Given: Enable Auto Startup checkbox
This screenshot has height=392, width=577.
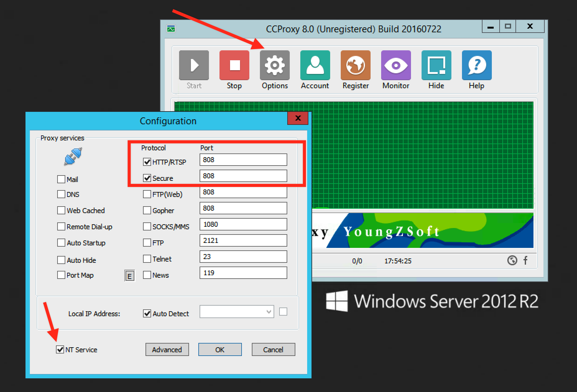Looking at the screenshot, I should click(x=61, y=243).
